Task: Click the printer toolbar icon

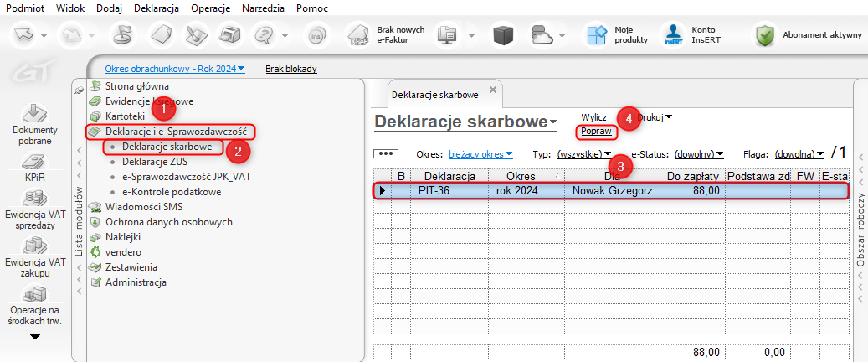Action: coord(231,35)
